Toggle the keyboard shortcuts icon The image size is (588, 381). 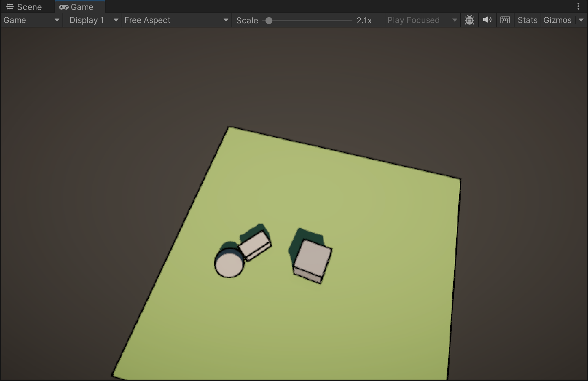coord(505,20)
